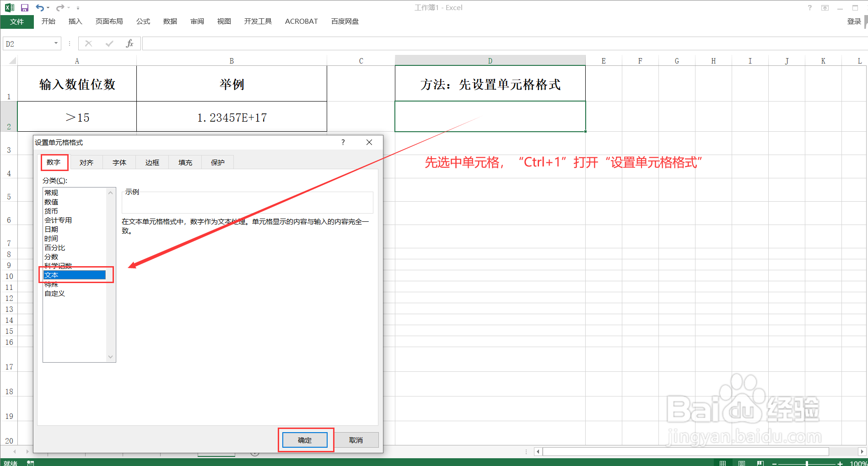Switch to the 对齐 tab
The image size is (868, 466).
point(86,163)
